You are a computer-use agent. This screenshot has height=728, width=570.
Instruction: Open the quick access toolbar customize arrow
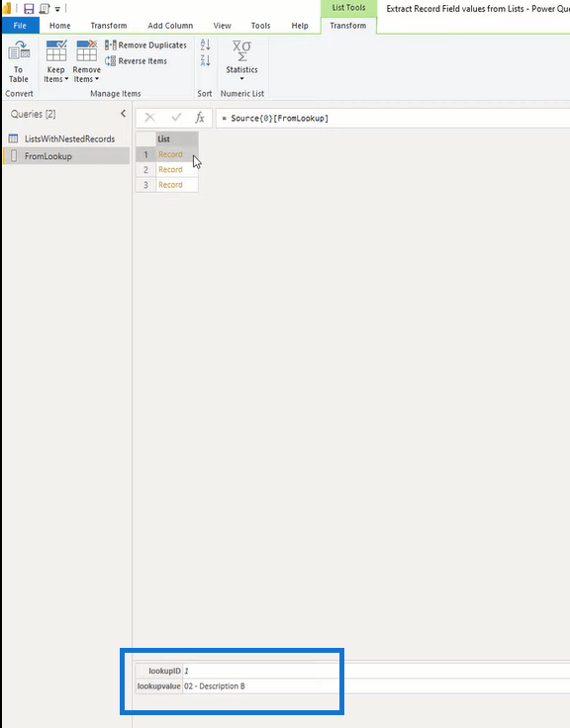(57, 9)
